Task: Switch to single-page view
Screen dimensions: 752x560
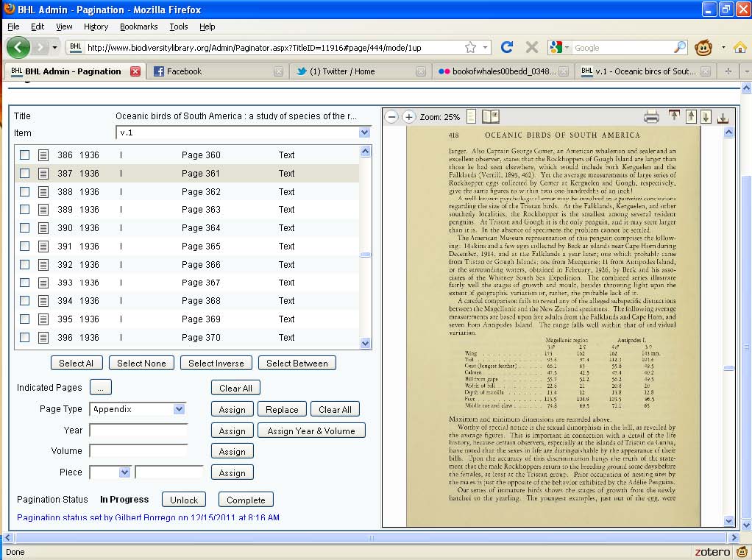Action: (472, 117)
